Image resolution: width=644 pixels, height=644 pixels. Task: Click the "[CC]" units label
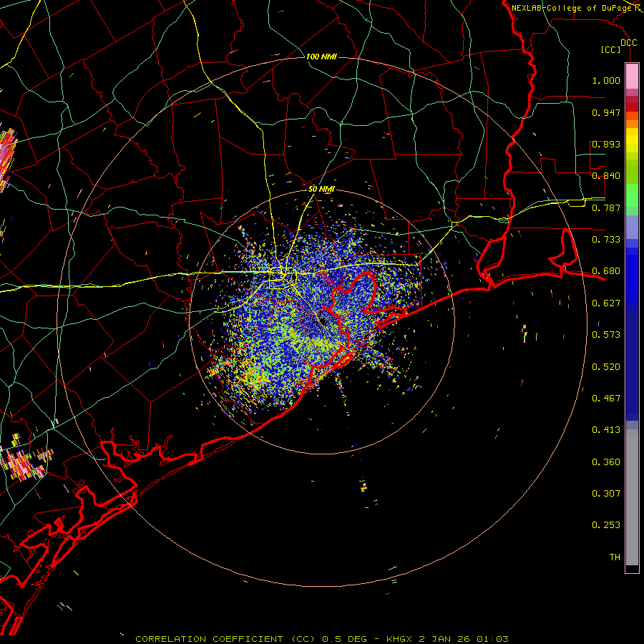click(x=611, y=49)
